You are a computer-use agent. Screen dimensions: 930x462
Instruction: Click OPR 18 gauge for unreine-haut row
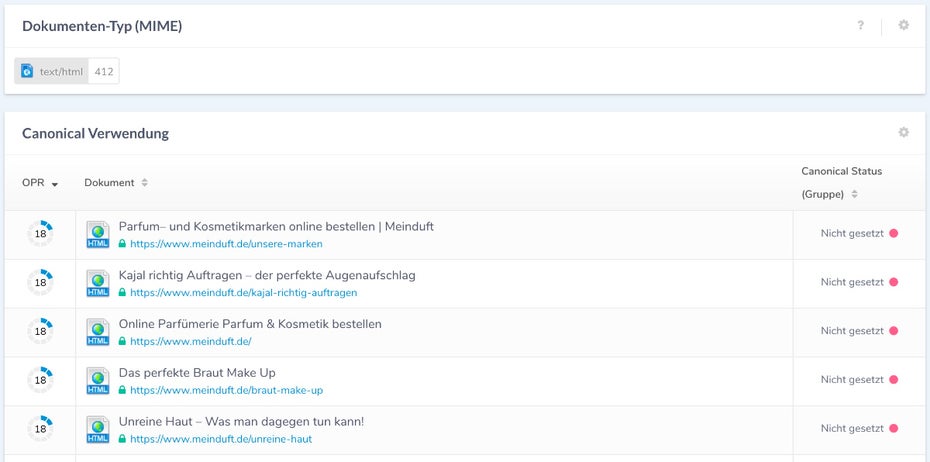click(x=40, y=428)
